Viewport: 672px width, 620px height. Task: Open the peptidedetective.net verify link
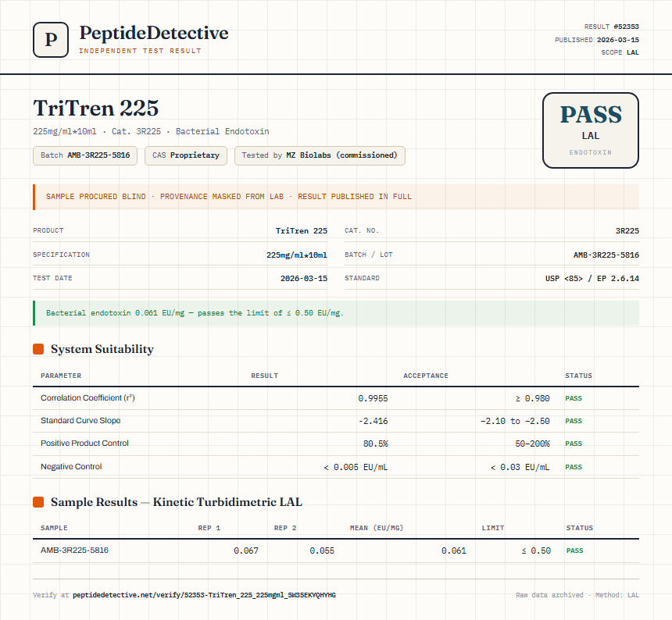click(204, 595)
